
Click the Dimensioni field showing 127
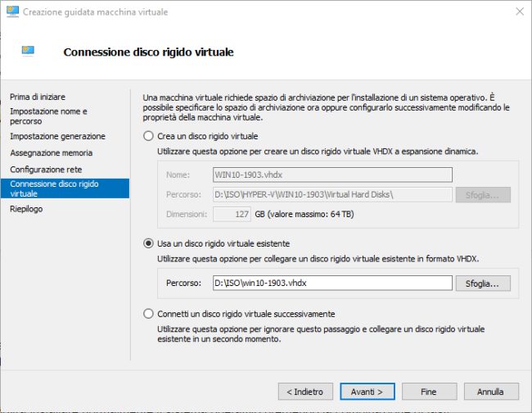pyautogui.click(x=232, y=215)
